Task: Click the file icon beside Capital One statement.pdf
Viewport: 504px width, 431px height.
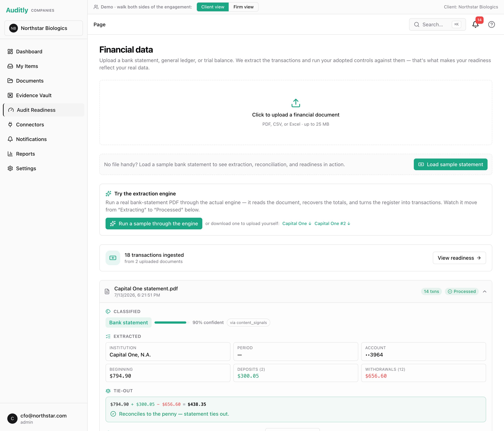Action: click(107, 291)
